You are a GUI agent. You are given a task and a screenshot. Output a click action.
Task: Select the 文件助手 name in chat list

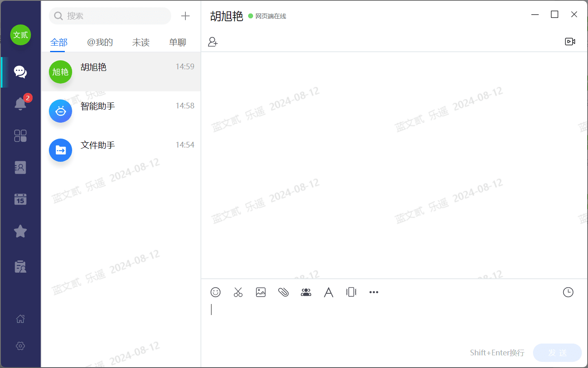98,145
